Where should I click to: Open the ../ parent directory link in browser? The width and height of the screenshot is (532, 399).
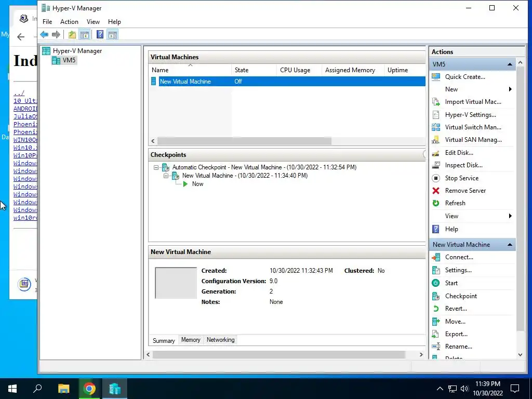[19, 93]
